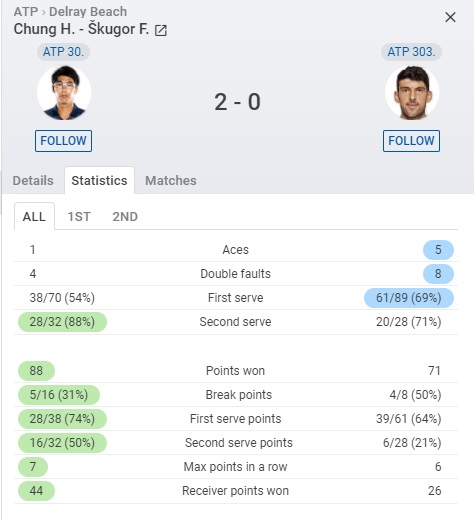Click the Aces statistic row

point(236,250)
